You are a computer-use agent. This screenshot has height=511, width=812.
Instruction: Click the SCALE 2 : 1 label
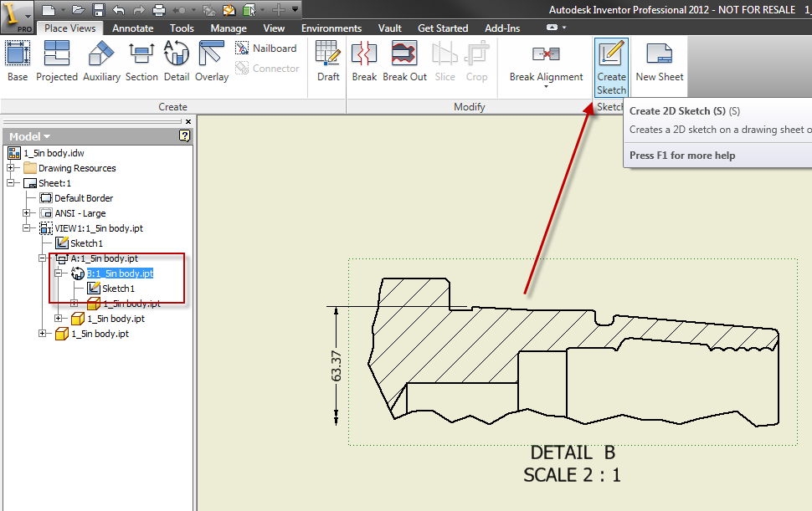click(x=572, y=475)
